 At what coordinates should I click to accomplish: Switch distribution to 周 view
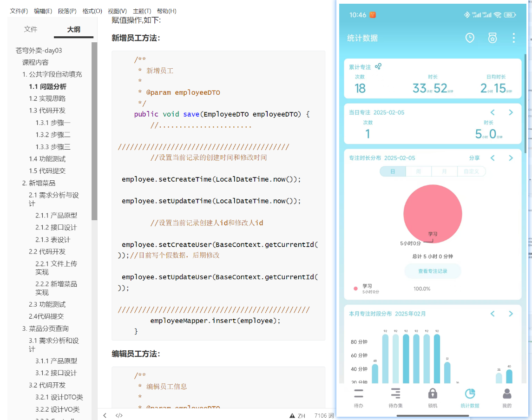tap(419, 171)
